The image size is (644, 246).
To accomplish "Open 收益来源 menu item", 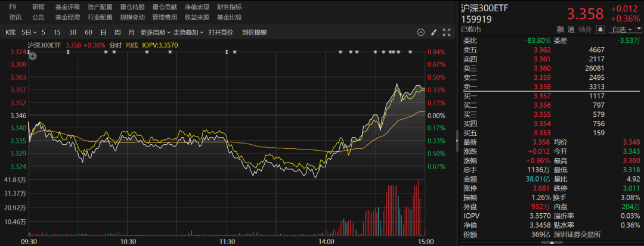I will pos(197,17).
